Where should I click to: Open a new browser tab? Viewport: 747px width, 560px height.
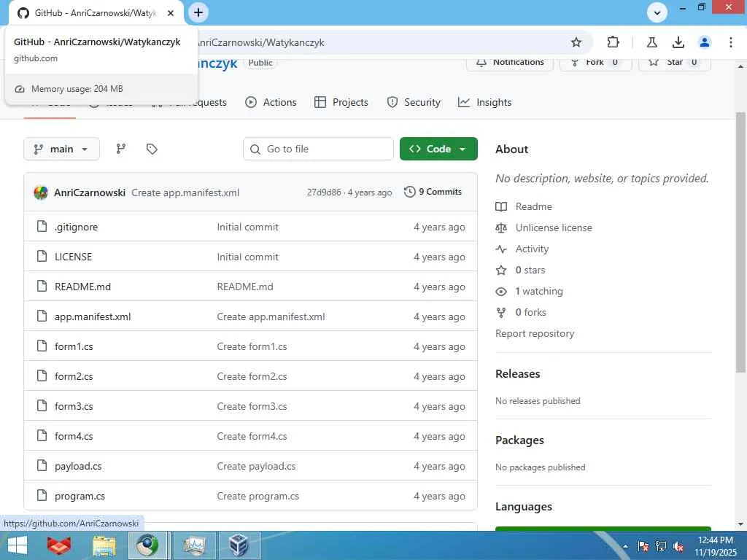click(198, 13)
